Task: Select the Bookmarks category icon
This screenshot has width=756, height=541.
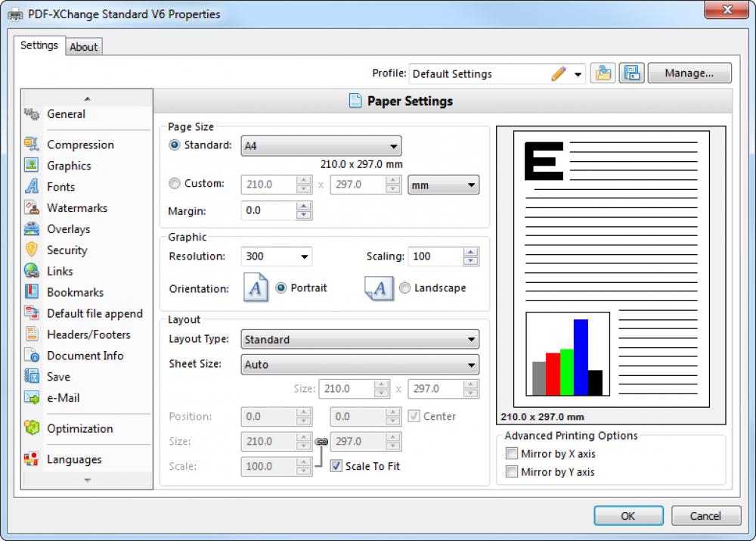Action: point(33,292)
